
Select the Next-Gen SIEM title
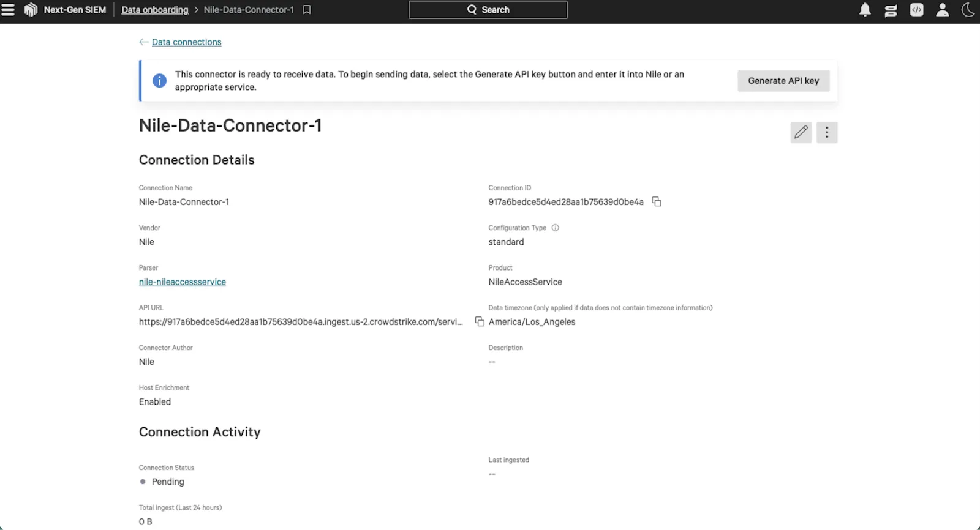pyautogui.click(x=75, y=10)
